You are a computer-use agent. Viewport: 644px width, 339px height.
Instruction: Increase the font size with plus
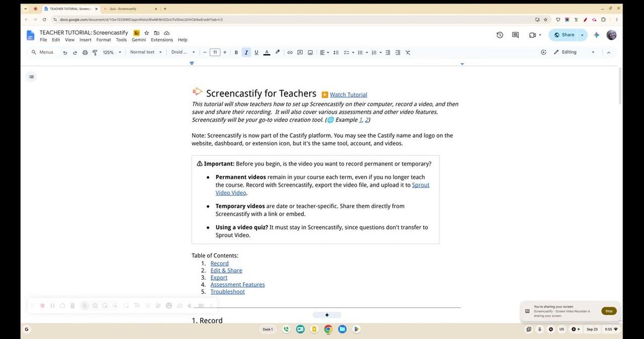coord(224,53)
